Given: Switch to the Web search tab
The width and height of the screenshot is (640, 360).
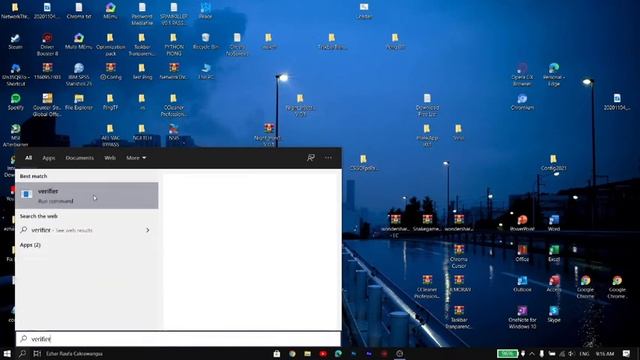Looking at the screenshot, I should click(110, 158).
